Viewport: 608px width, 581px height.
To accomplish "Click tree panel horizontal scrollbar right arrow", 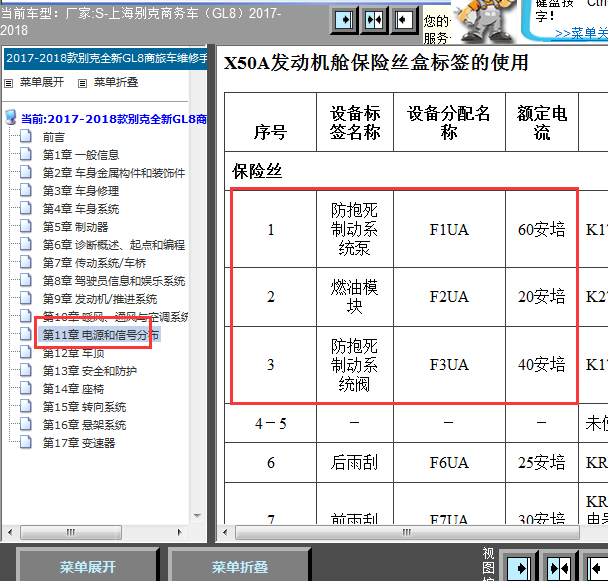I will pyautogui.click(x=180, y=532).
